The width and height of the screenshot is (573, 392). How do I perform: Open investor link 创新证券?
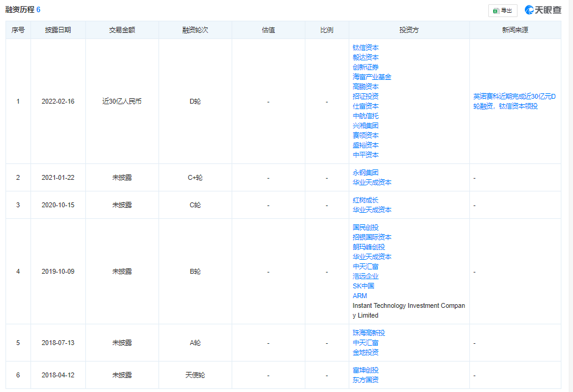[x=365, y=67]
